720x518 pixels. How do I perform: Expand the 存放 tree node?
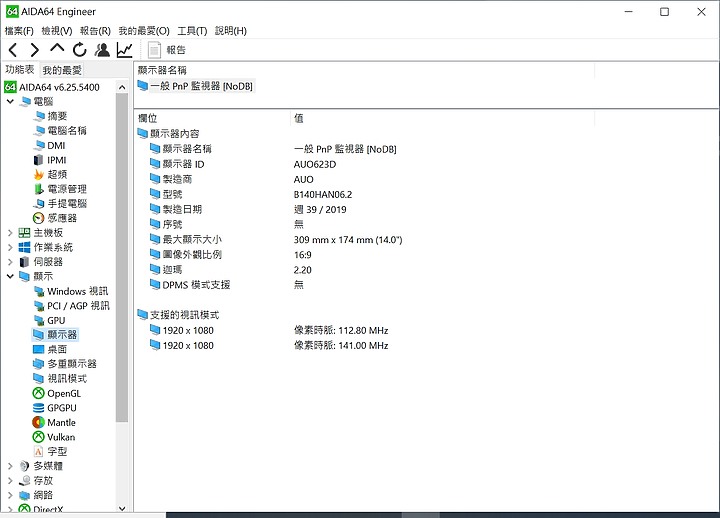click(10, 481)
